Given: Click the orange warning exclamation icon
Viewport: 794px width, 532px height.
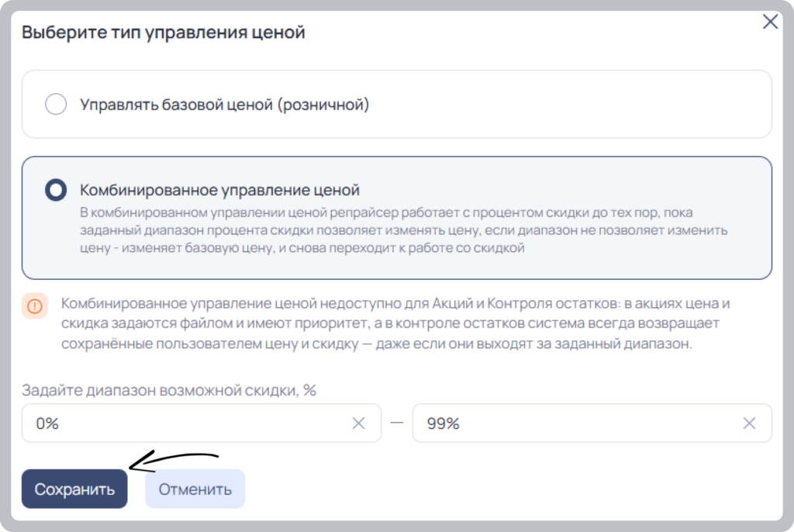Looking at the screenshot, I should pos(35,306).
